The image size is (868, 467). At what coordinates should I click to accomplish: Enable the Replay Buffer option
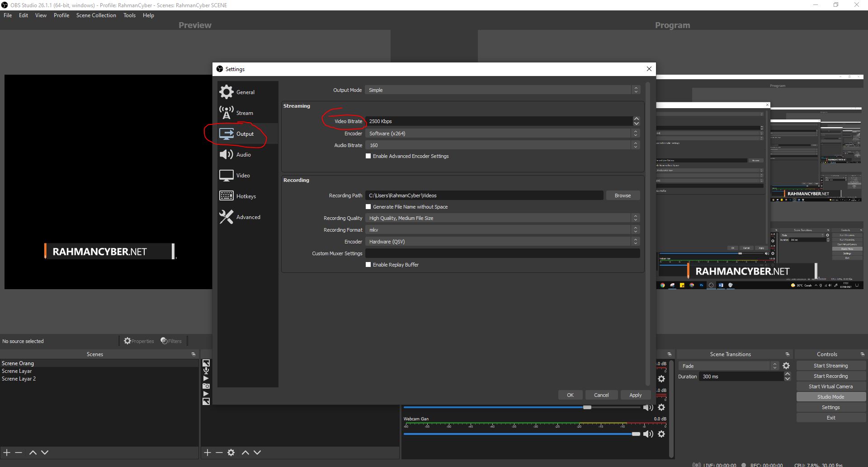point(368,264)
